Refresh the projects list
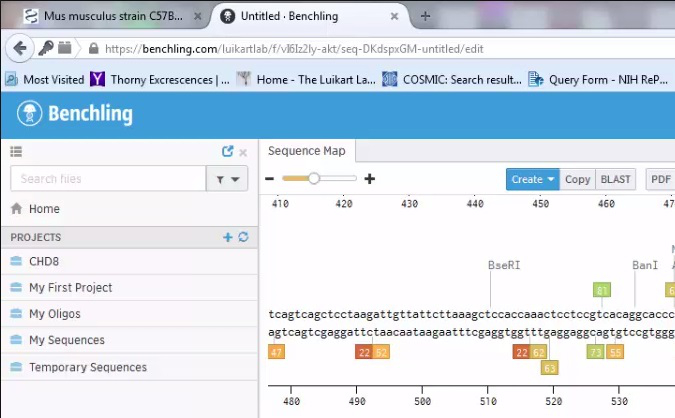This screenshot has width=675, height=418. 243,237
